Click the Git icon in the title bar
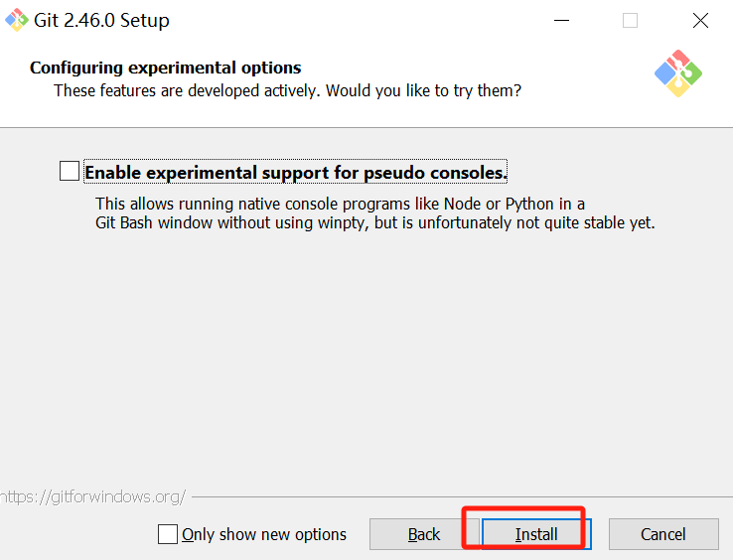733x560 pixels. point(17,20)
